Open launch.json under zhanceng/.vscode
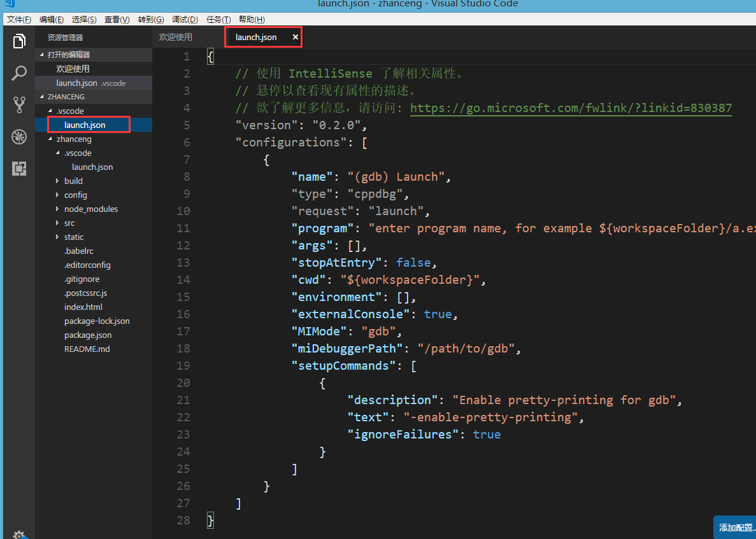The image size is (756, 539). coord(94,167)
